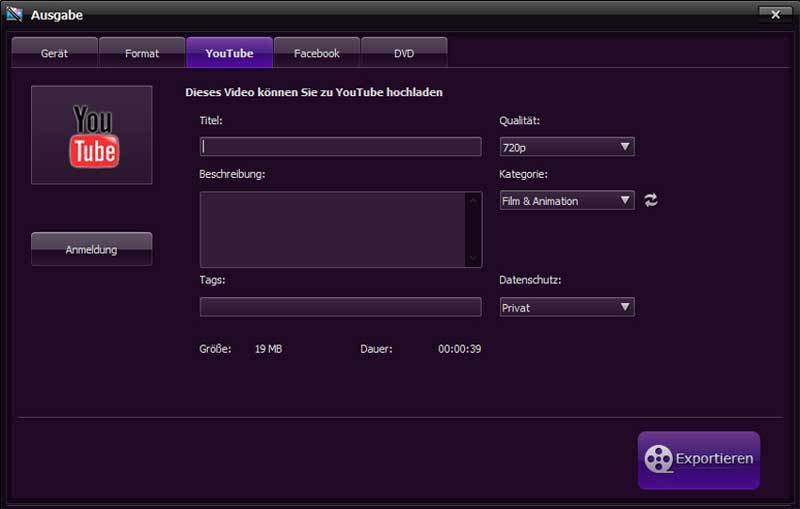
Task: Open the Kategorie Film & Animation dropdown
Action: click(x=567, y=200)
